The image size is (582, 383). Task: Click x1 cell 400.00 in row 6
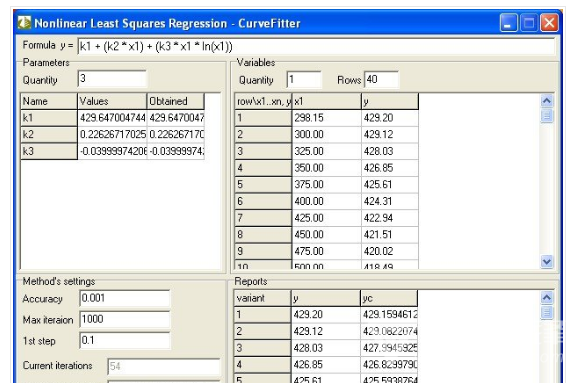327,201
